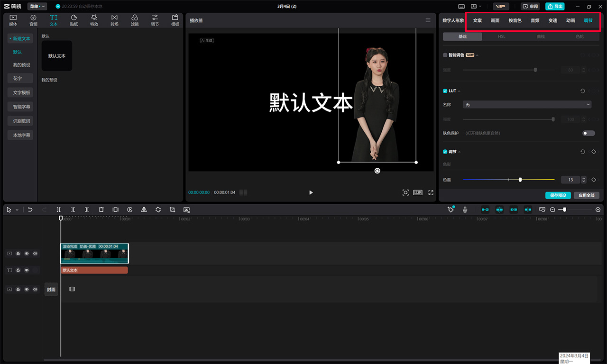Image resolution: width=607 pixels, height=364 pixels.
Task: Open the 转场 transitions panel
Action: (114, 20)
